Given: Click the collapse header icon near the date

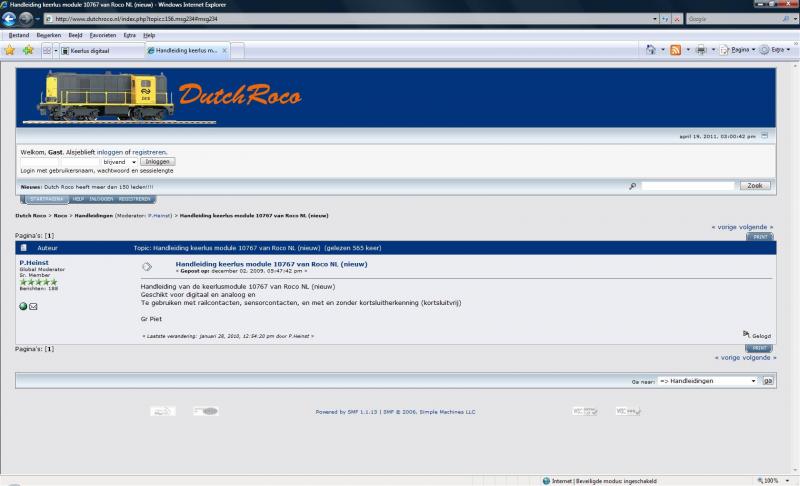Looking at the screenshot, I should [764, 136].
